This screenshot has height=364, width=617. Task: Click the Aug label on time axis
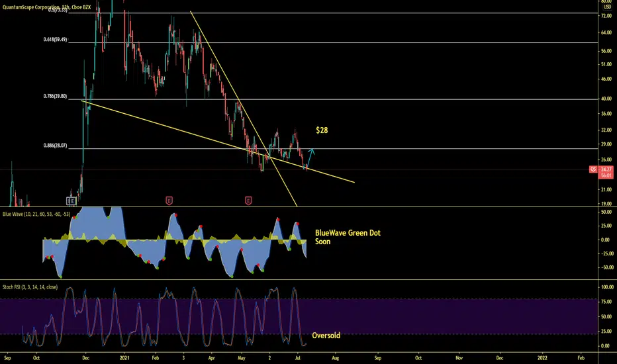pos(335,357)
